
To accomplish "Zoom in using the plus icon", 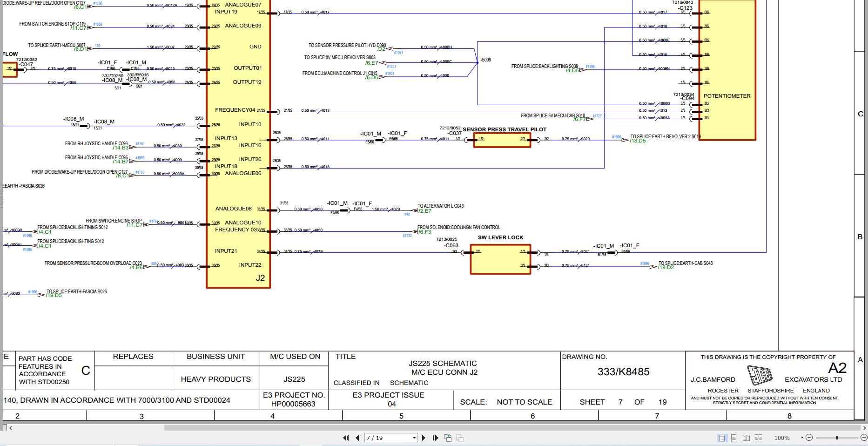I will click(863, 438).
